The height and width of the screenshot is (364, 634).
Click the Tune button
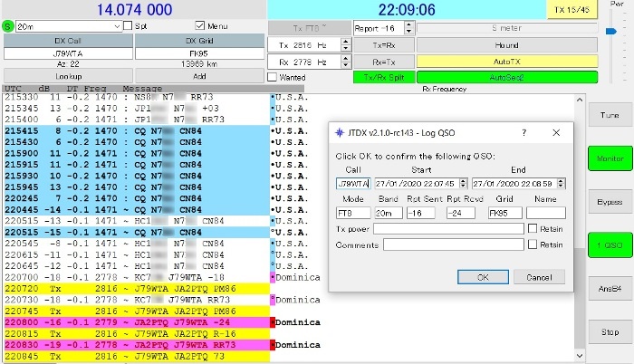coord(610,115)
